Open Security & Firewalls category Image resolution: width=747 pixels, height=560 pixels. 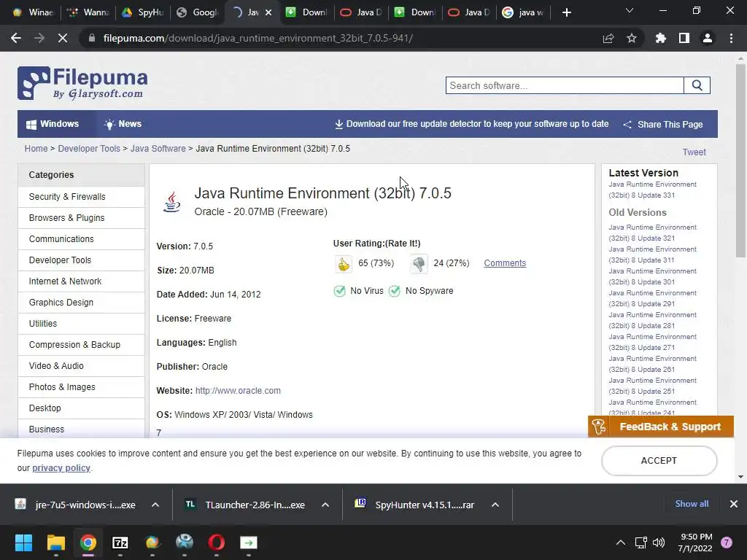[x=82, y=197]
